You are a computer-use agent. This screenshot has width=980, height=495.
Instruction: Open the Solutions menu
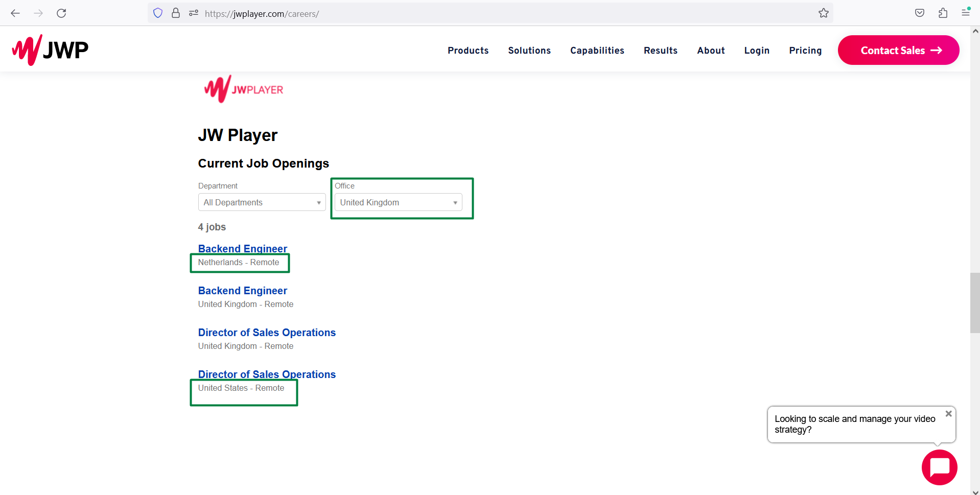pyautogui.click(x=529, y=51)
